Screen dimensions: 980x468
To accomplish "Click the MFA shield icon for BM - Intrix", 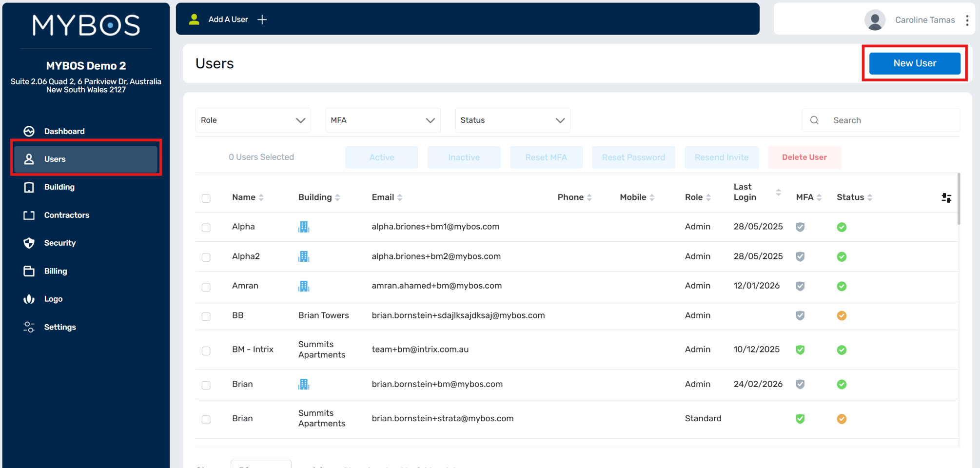I will [x=800, y=350].
